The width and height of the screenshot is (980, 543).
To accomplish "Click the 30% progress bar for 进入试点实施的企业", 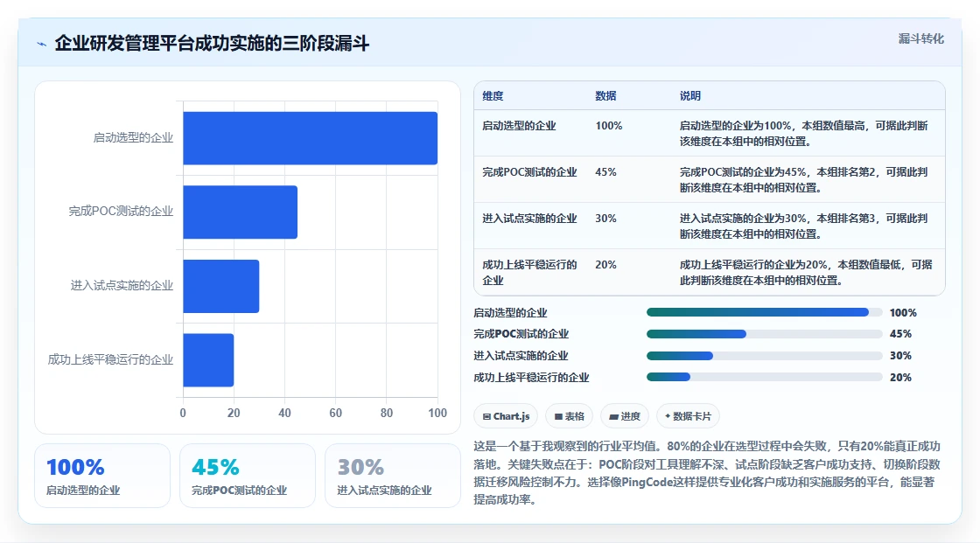I will (765, 356).
